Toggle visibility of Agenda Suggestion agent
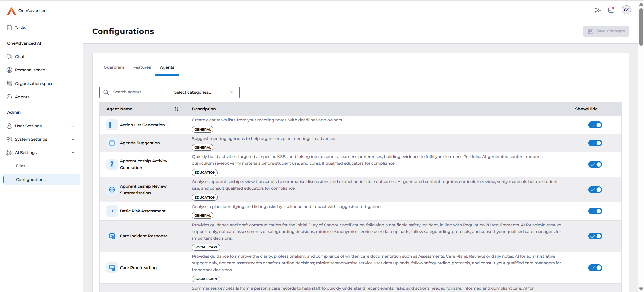Image resolution: width=644 pixels, height=292 pixels. coord(595,143)
